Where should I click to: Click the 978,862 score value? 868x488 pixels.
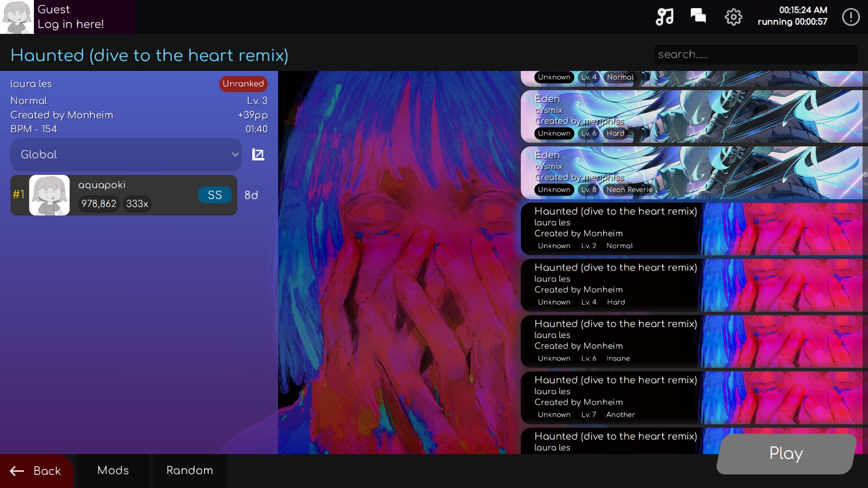tap(99, 204)
